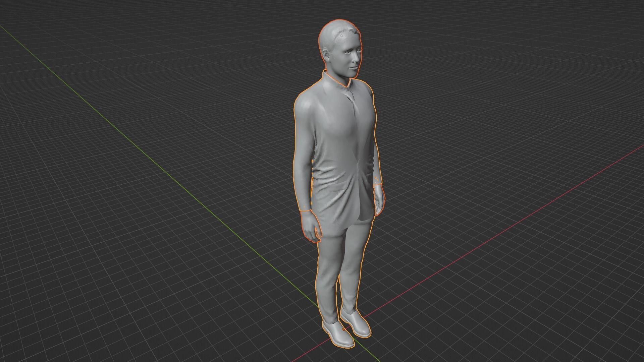
Task: Click the orange object origin dot at the feet
Action: coord(343,329)
